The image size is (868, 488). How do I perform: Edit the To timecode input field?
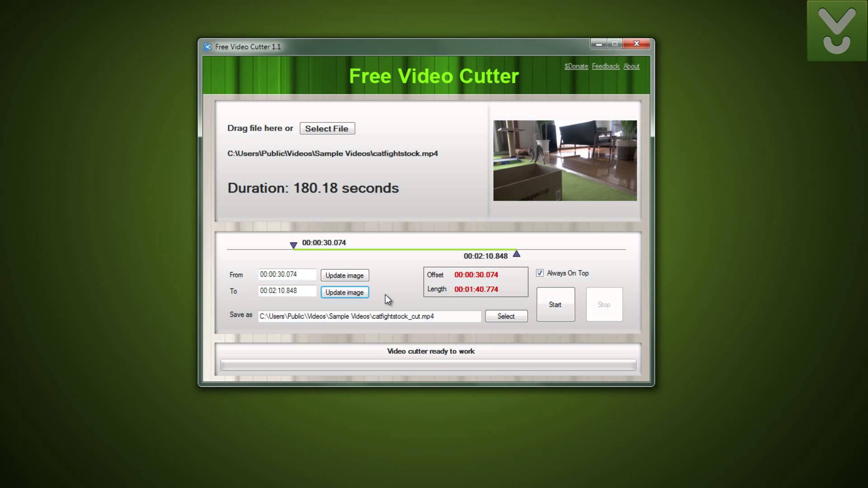coord(286,291)
